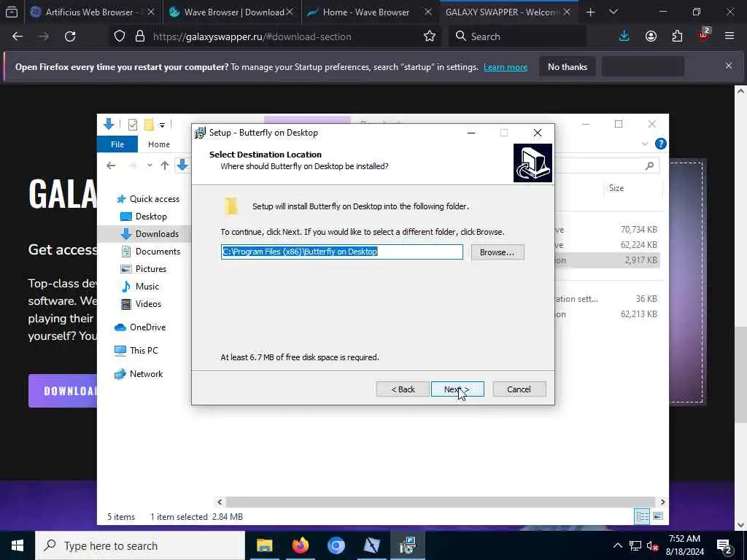Click the Explorer horizontal scrollbar

[x=441, y=502]
